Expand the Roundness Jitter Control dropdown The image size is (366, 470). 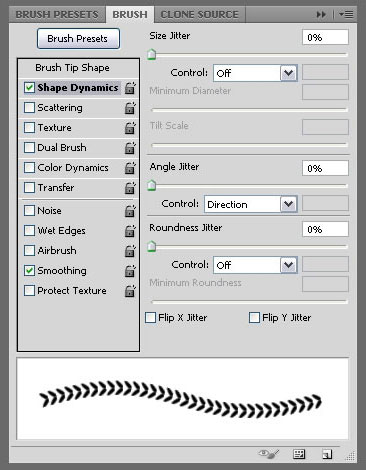click(255, 265)
